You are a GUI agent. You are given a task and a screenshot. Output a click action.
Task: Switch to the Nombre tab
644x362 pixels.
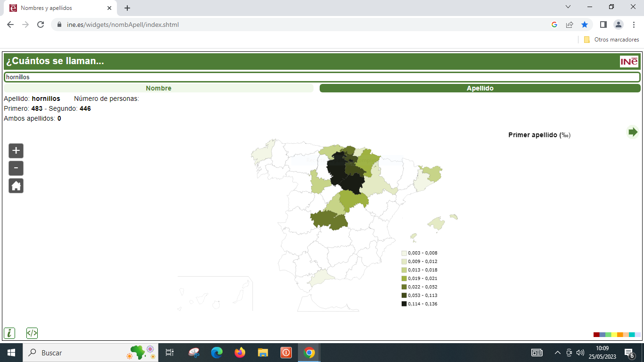pyautogui.click(x=158, y=88)
